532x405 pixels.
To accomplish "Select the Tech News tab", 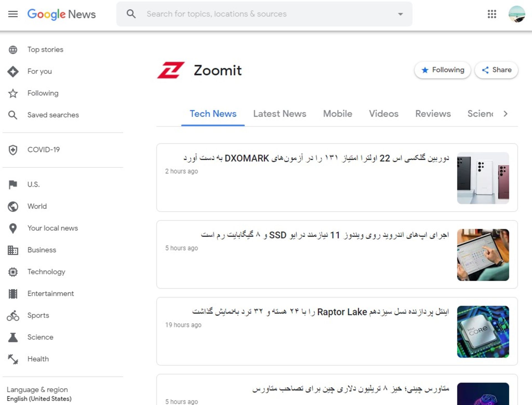I will click(213, 114).
